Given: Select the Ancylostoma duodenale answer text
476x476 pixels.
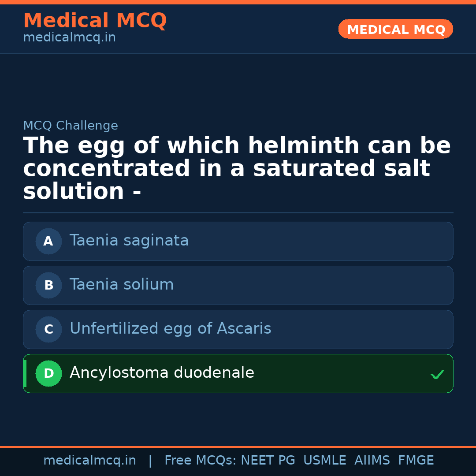Looking at the screenshot, I should (162, 373).
